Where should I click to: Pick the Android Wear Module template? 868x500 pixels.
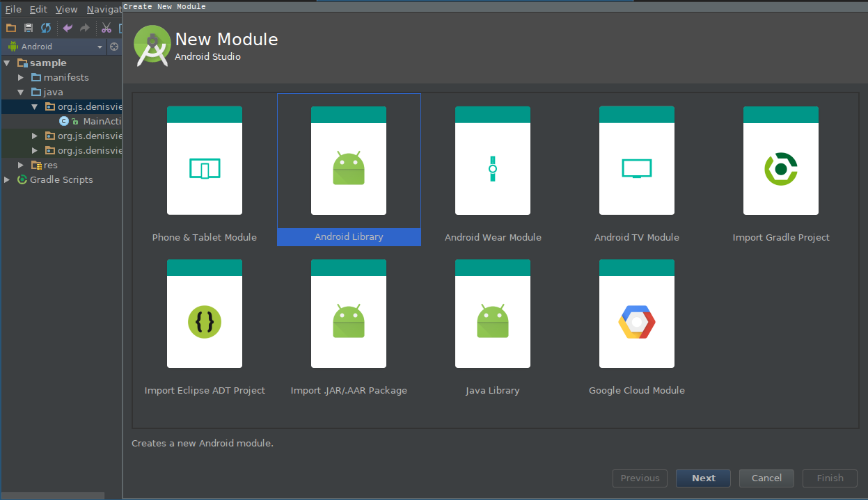pyautogui.click(x=492, y=167)
